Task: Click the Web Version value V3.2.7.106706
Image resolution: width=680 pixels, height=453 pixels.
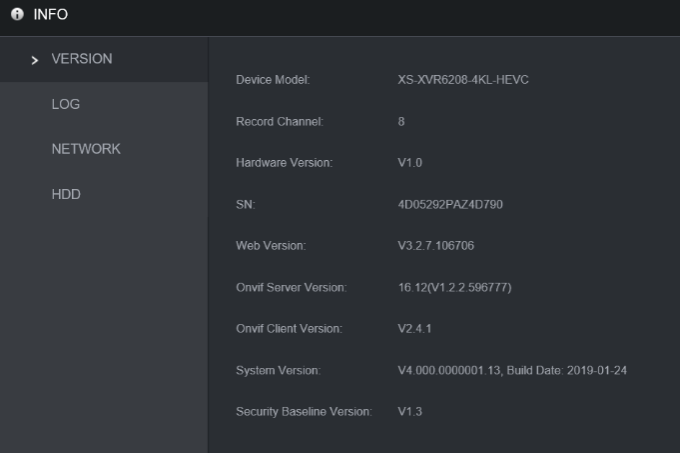Action: (436, 246)
